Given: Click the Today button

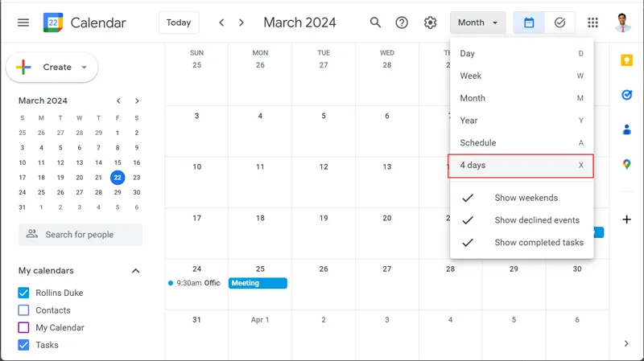Looking at the screenshot, I should click(x=179, y=23).
